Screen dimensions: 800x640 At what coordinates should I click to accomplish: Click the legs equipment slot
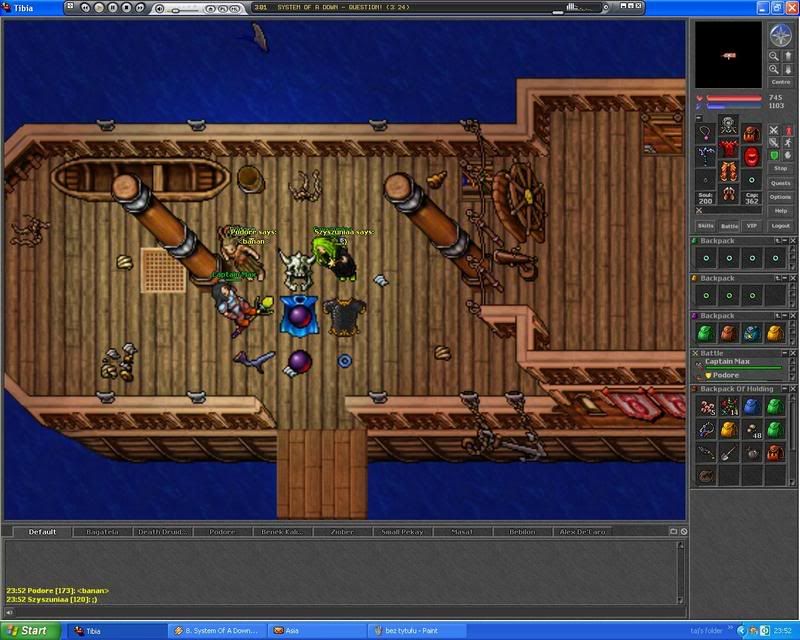tap(729, 171)
